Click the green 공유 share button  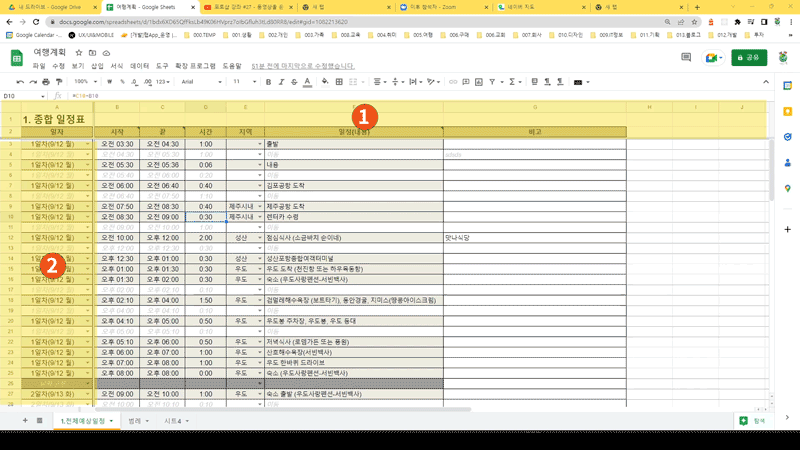coord(748,58)
